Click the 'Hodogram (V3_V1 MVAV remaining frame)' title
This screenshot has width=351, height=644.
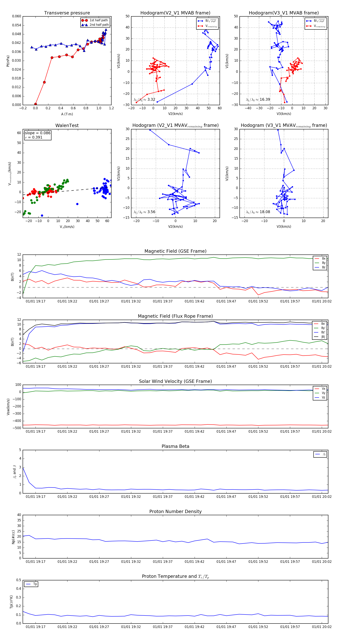click(x=284, y=125)
